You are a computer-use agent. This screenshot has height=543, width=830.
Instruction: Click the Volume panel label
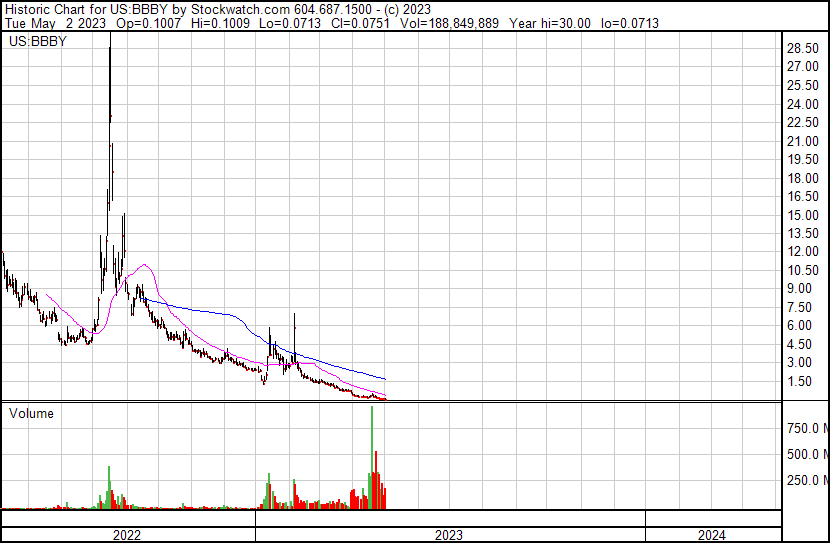[31, 413]
